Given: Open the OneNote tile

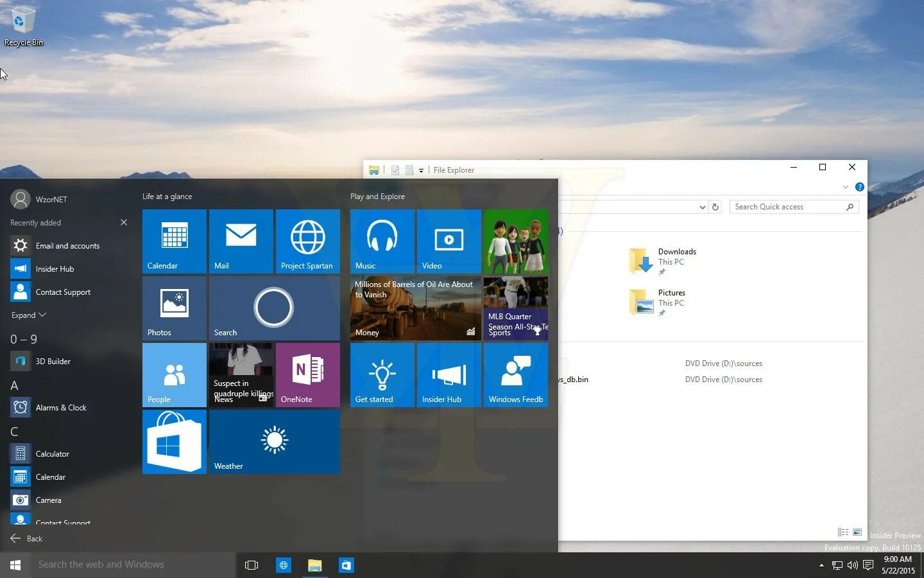Looking at the screenshot, I should point(307,375).
